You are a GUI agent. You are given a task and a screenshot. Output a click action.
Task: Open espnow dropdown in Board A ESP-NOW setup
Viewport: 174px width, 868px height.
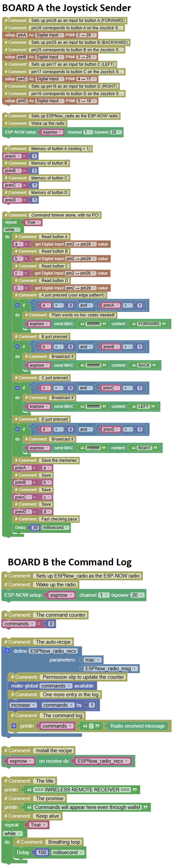pos(52,132)
